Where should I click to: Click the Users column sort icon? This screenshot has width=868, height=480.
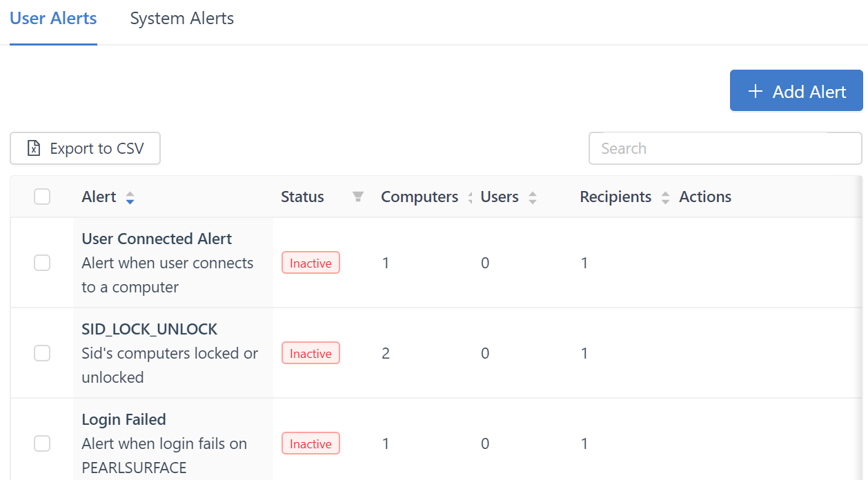[x=532, y=198]
